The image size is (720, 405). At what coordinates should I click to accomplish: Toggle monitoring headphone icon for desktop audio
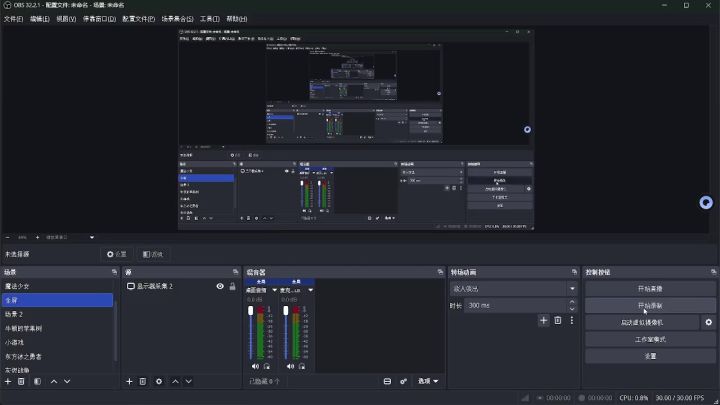pyautogui.click(x=267, y=366)
